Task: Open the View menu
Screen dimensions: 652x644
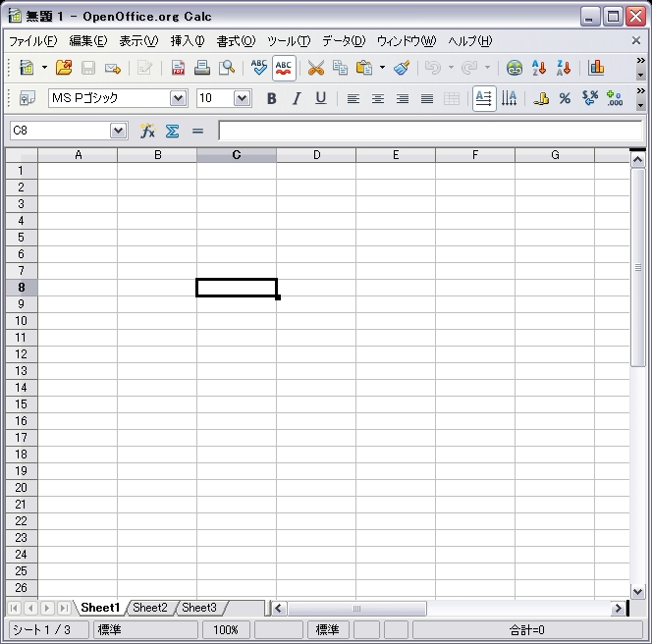Action: click(138, 41)
